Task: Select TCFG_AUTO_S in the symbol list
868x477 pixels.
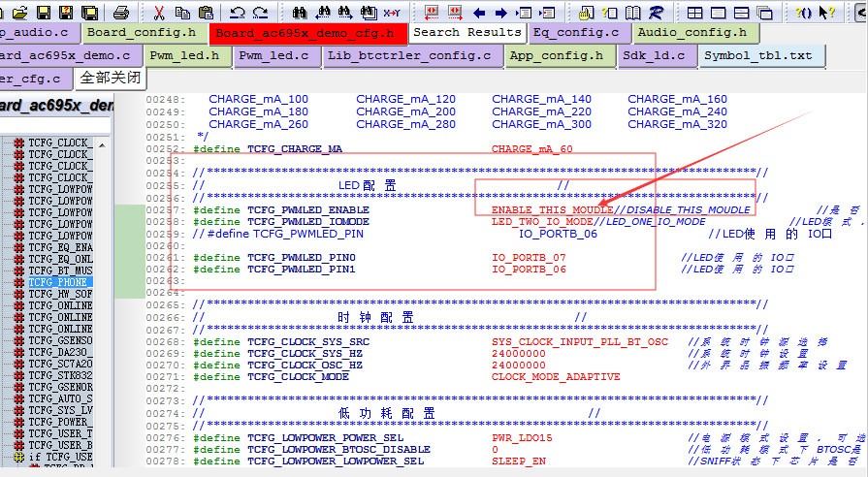Action: 60,398
